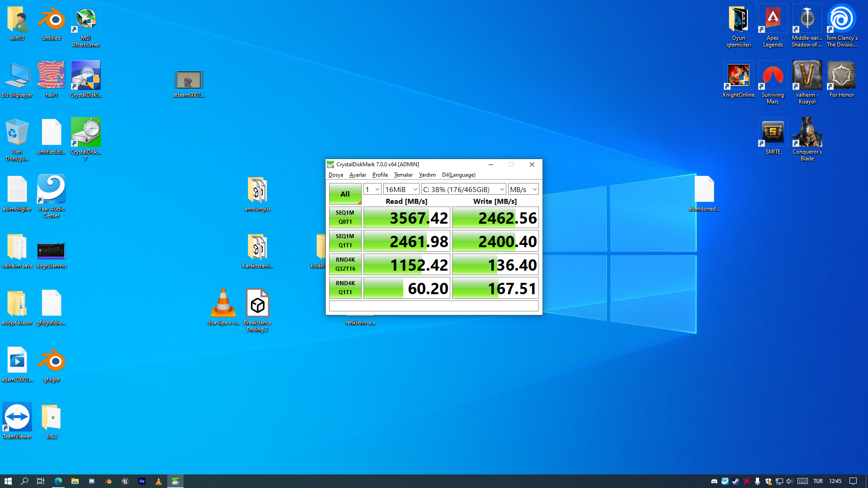Start the RND4K Q1T1 test
The height and width of the screenshot is (488, 868).
(x=345, y=288)
